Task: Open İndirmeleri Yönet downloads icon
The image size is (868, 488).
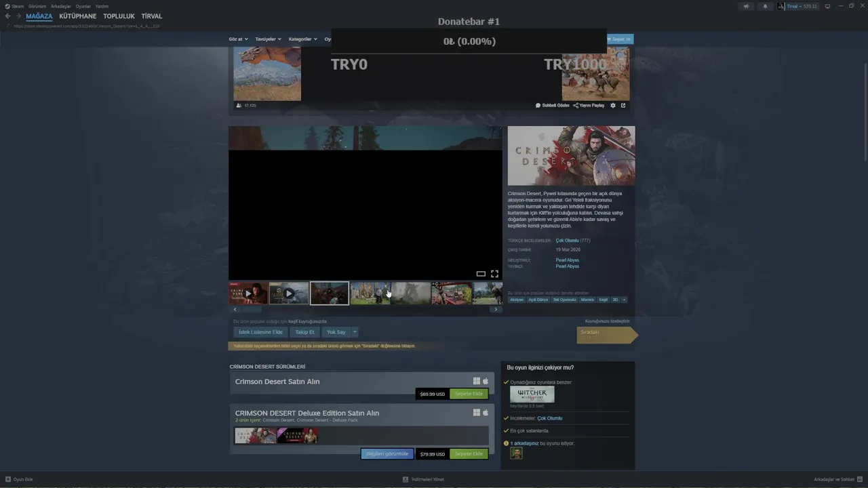Action: pyautogui.click(x=406, y=479)
